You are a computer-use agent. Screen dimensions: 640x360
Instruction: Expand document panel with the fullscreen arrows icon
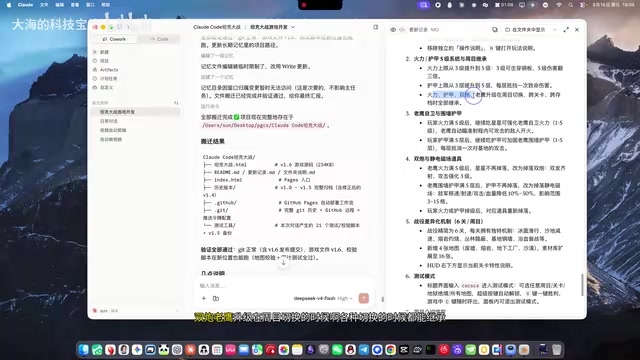(x=566, y=30)
